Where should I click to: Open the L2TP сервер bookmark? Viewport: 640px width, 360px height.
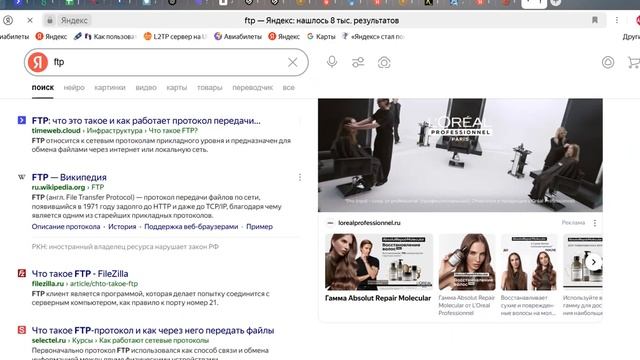[175, 36]
